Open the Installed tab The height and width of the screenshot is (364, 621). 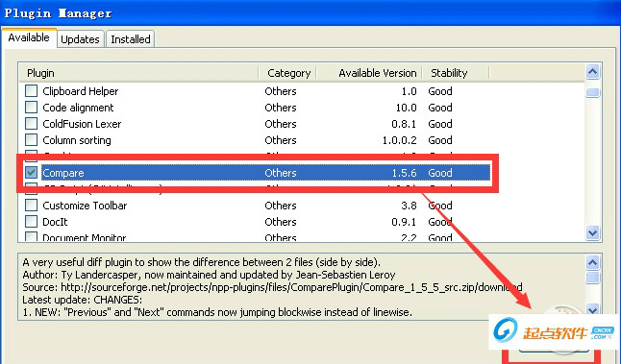131,39
